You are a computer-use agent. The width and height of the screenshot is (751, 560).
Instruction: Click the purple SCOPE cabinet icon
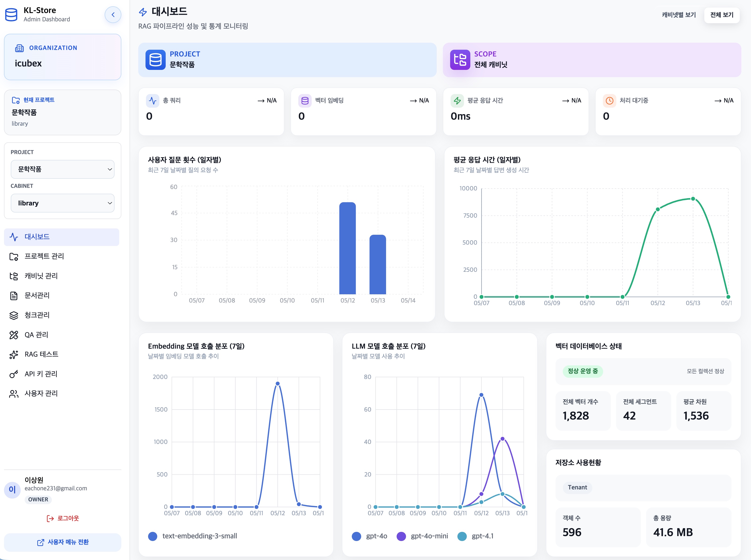[x=460, y=60]
